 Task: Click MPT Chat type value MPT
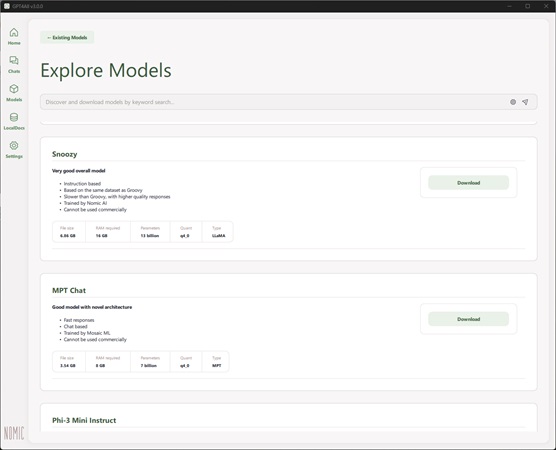click(216, 365)
